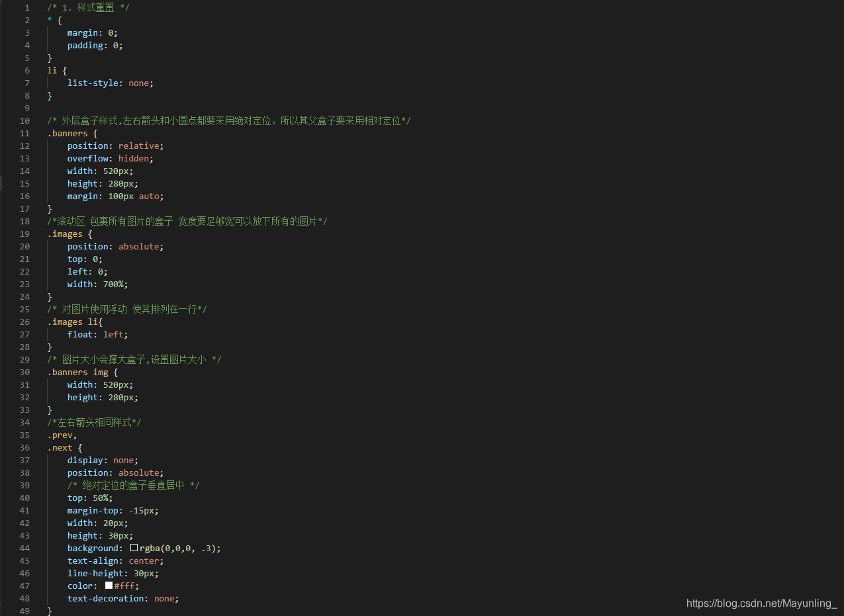Click gutter line number 1
The image size is (844, 616).
point(27,7)
